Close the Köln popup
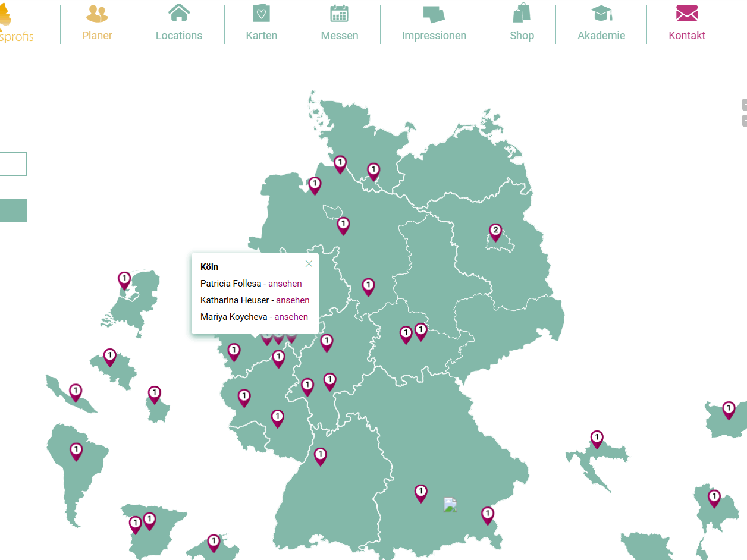Image resolution: width=747 pixels, height=560 pixels. (x=309, y=264)
